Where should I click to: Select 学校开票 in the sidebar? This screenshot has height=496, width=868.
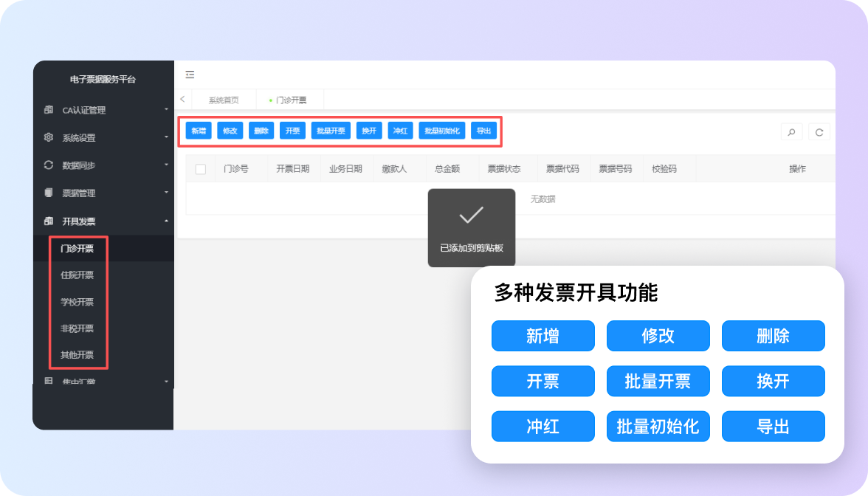click(77, 302)
